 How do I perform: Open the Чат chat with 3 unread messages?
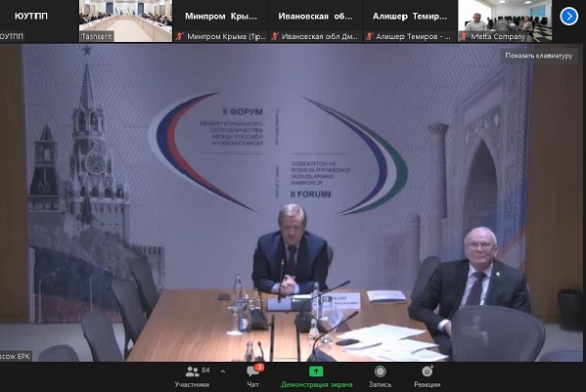(252, 377)
